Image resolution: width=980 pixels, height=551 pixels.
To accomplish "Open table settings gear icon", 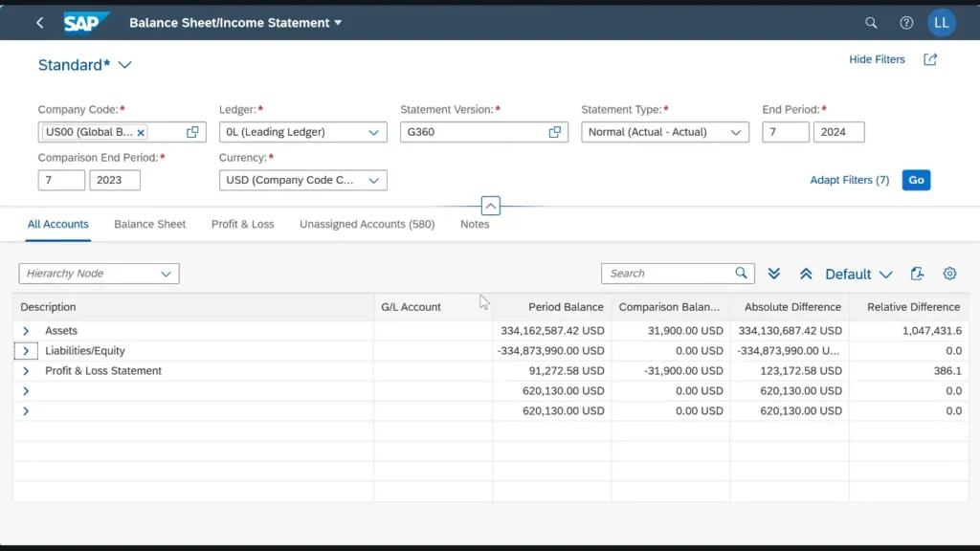I will 949,274.
